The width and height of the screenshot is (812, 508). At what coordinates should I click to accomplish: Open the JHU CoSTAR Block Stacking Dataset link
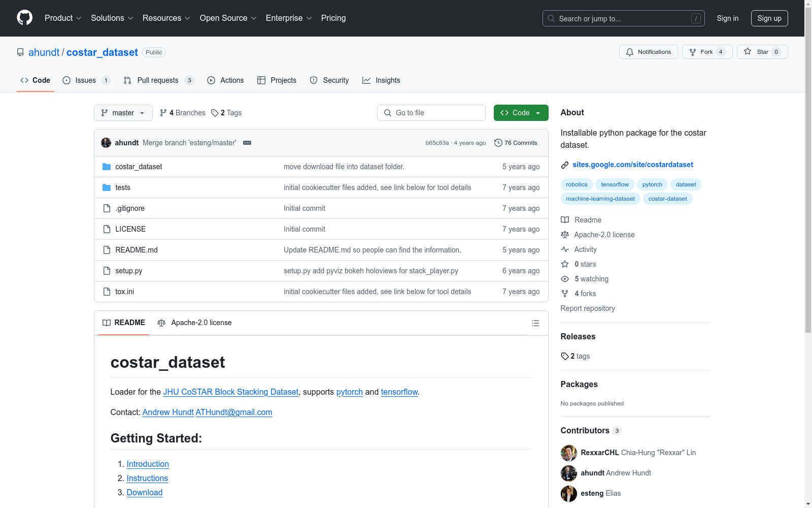click(231, 392)
